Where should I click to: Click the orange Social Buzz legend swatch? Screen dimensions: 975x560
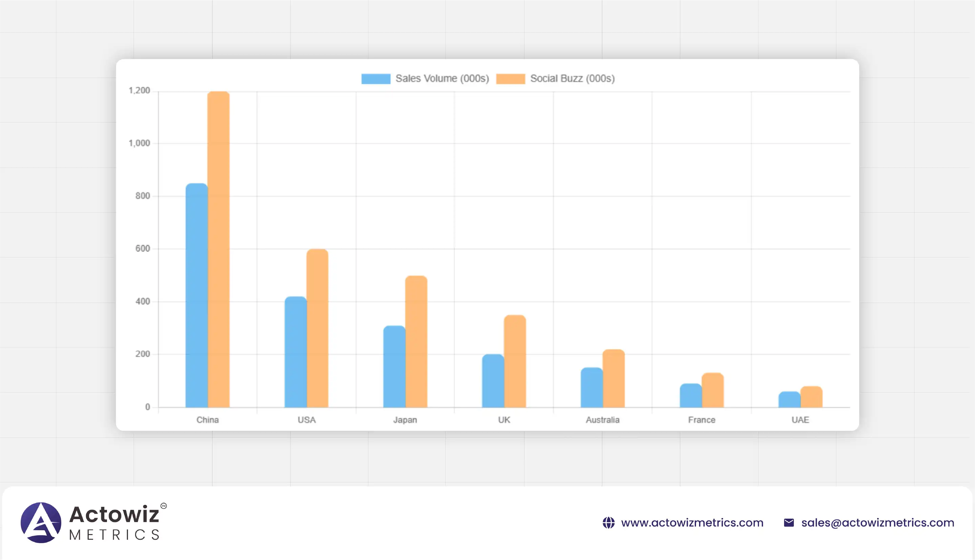pyautogui.click(x=511, y=79)
